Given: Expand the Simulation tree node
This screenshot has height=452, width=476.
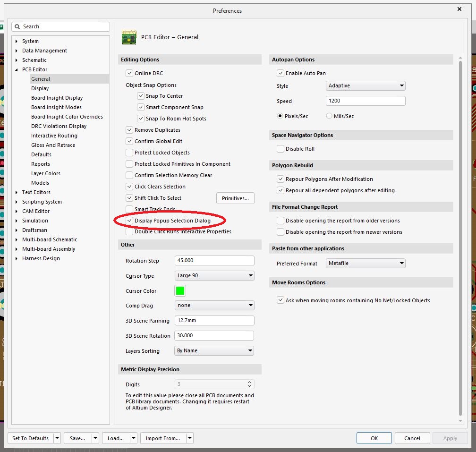Looking at the screenshot, I should [17, 221].
